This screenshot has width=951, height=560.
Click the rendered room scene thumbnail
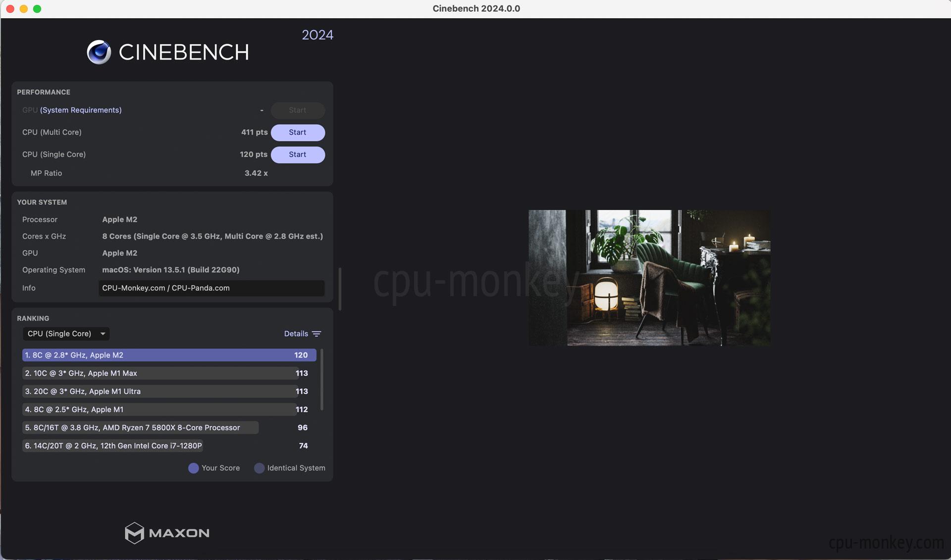[x=649, y=278]
